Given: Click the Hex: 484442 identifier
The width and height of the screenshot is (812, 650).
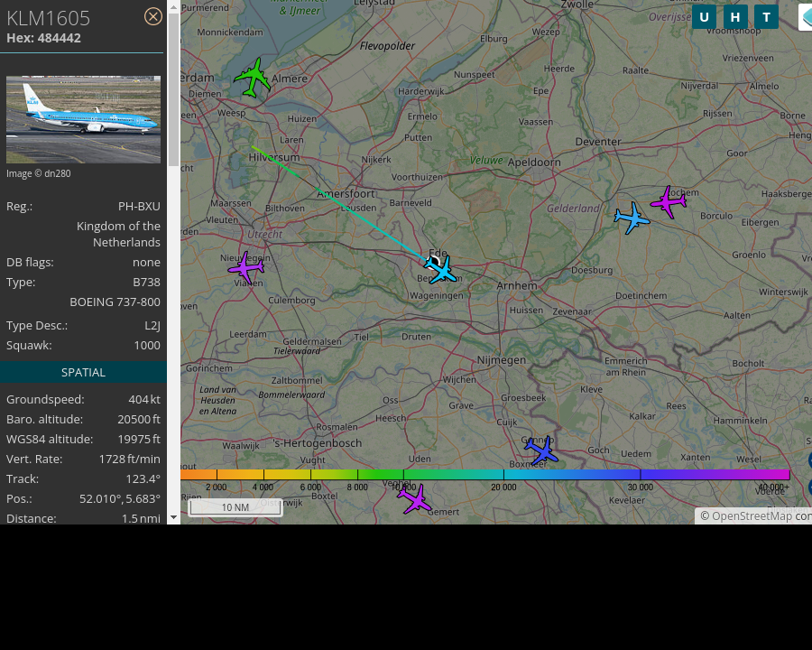Looking at the screenshot, I should pos(43,38).
